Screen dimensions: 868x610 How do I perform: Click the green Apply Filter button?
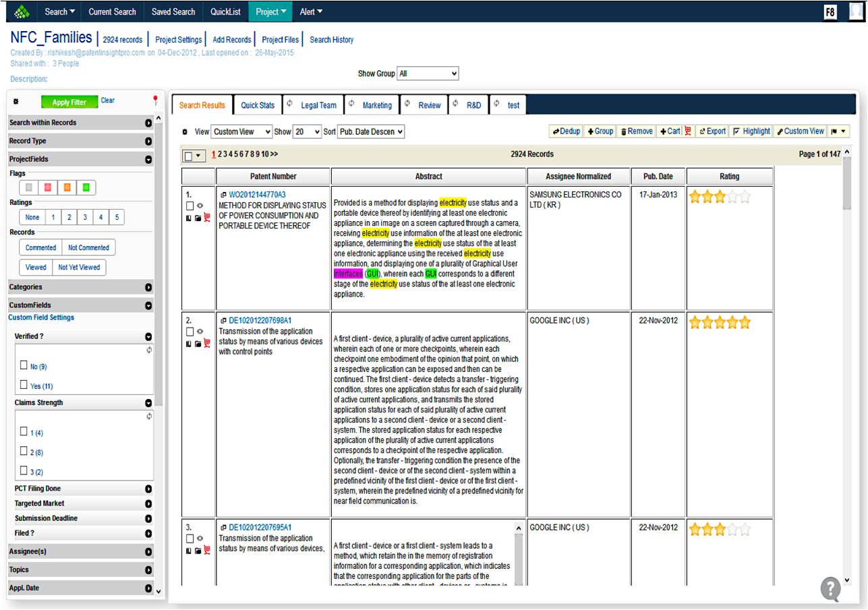pyautogui.click(x=69, y=102)
